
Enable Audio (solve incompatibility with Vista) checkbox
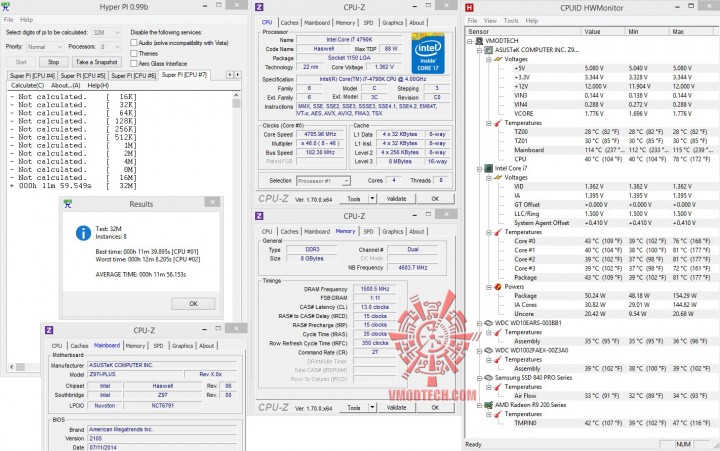click(134, 43)
